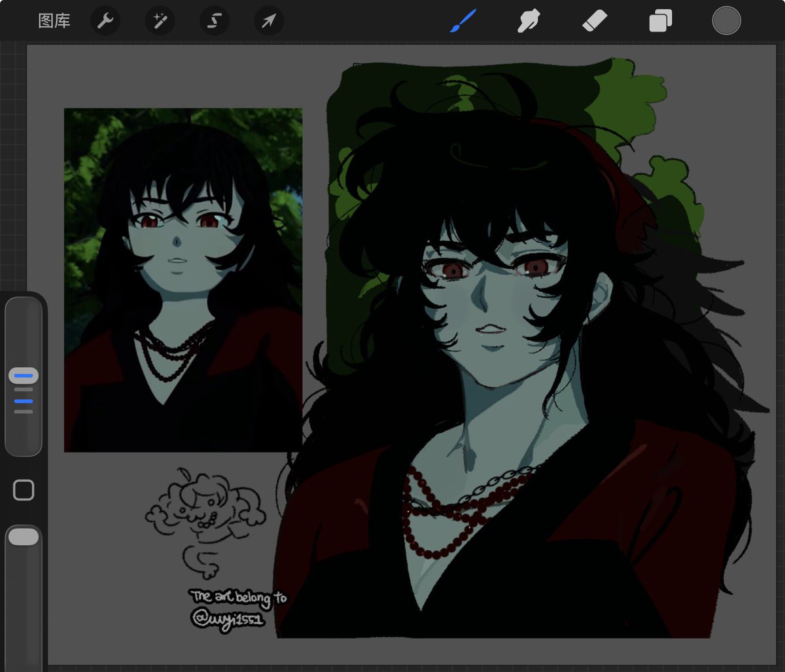The height and width of the screenshot is (672, 785).
Task: Open the Adjustments magic wand menu
Action: pos(160,21)
